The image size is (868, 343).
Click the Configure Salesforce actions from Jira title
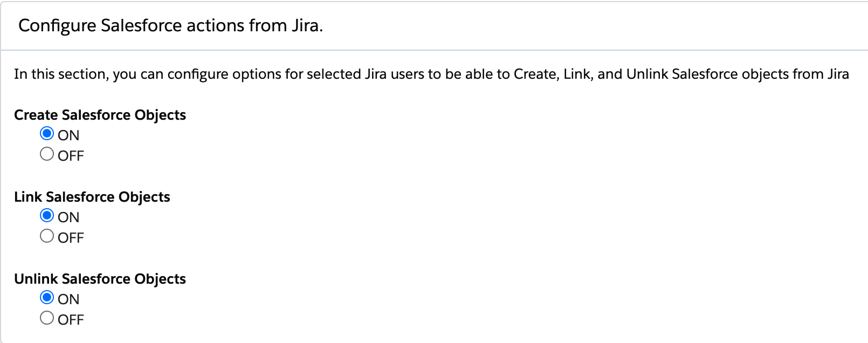point(170,25)
